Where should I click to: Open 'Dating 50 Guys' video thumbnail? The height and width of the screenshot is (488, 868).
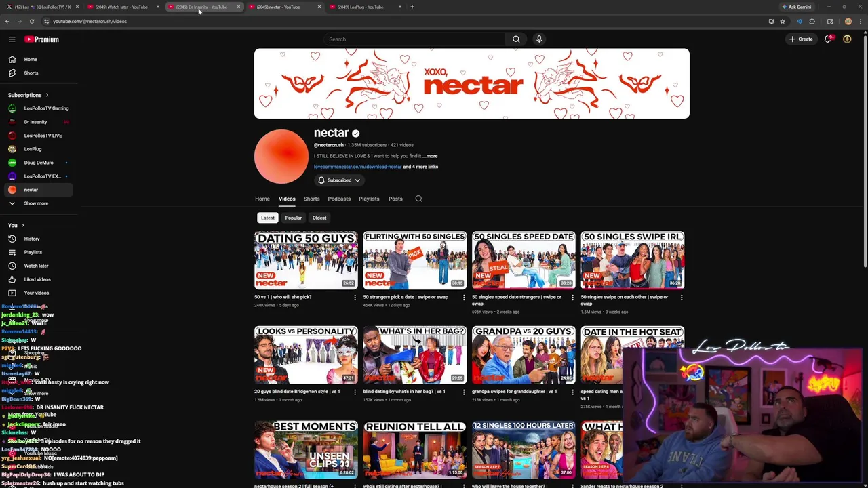306,260
